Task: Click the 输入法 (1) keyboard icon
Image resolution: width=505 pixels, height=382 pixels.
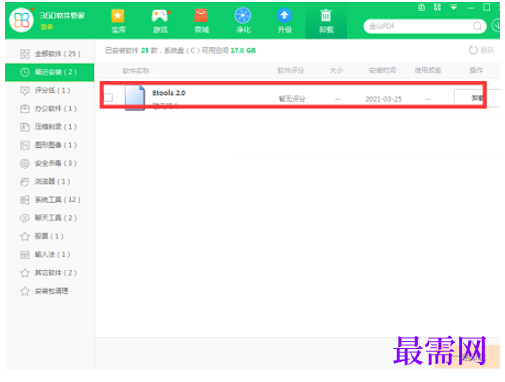Action: [x=24, y=255]
